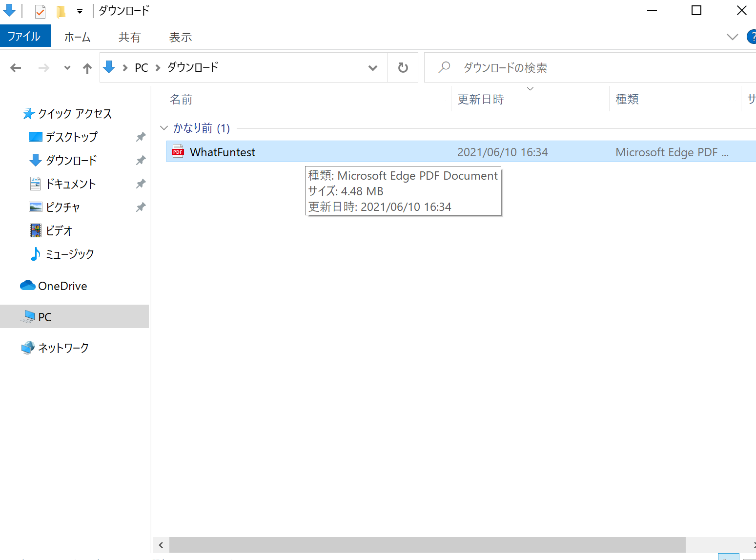
Task: Switch to the 表示 ribbon tab
Action: [180, 37]
